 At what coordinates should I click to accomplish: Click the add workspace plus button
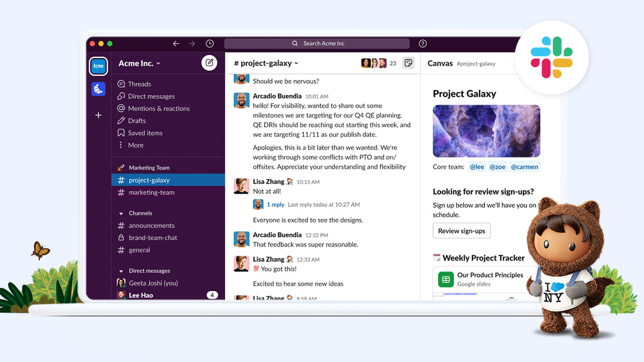click(x=98, y=115)
